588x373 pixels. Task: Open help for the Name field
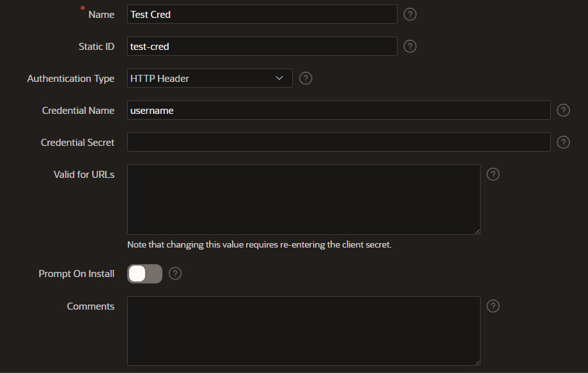(x=410, y=14)
